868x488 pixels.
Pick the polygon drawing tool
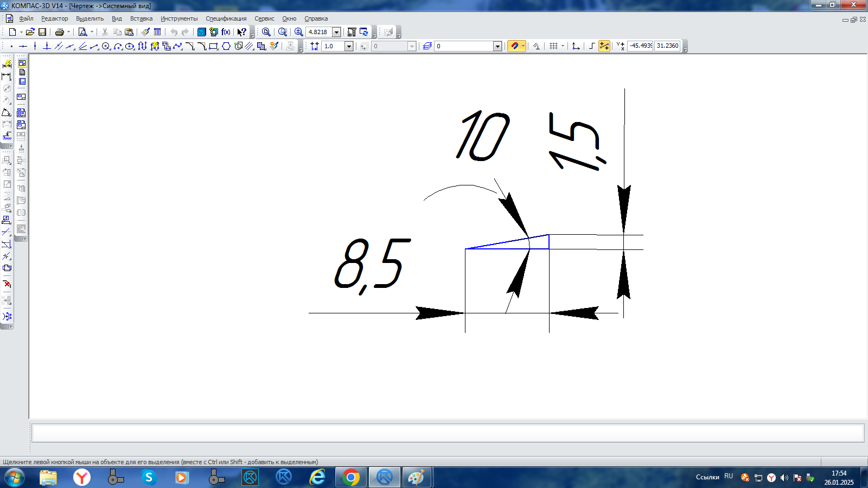point(226,46)
